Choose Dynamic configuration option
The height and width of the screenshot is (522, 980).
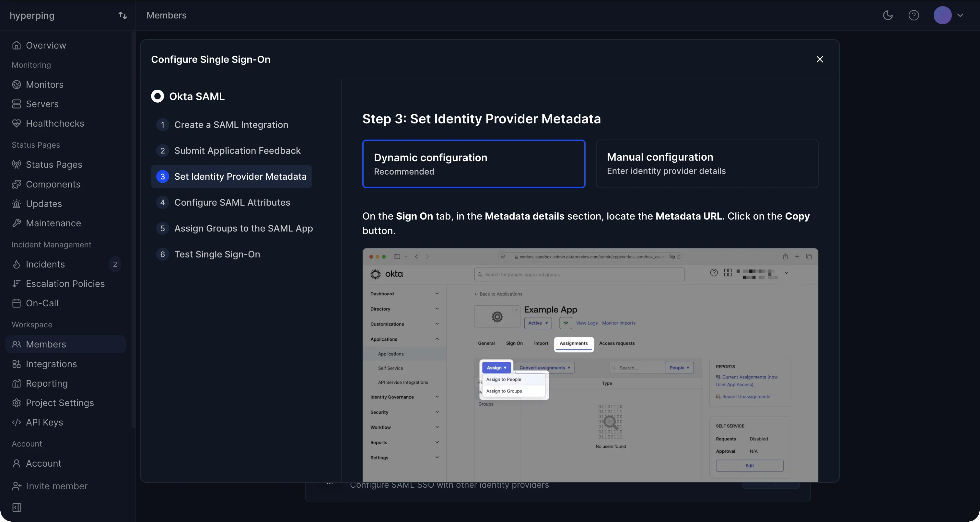(474, 164)
